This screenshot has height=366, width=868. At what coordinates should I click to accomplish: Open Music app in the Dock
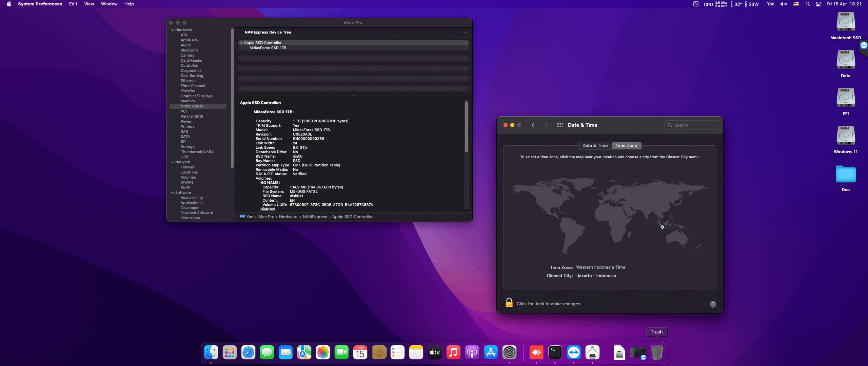tap(453, 352)
